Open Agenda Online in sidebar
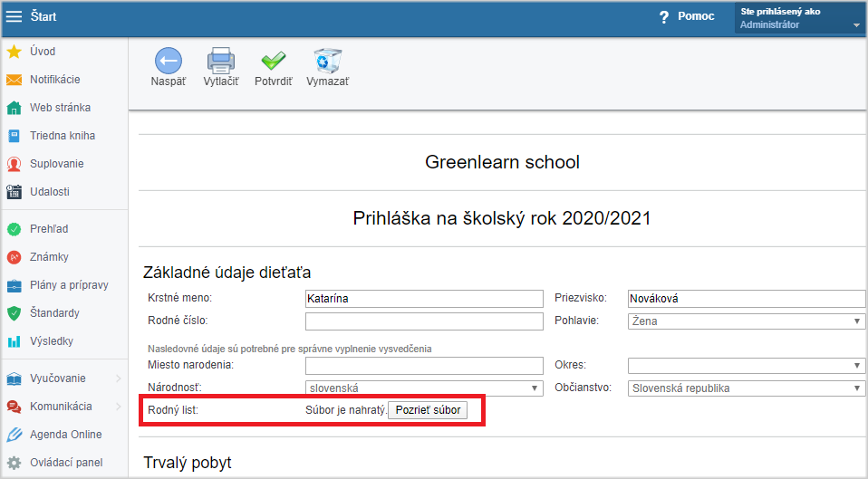The height and width of the screenshot is (479, 868). coord(64,435)
